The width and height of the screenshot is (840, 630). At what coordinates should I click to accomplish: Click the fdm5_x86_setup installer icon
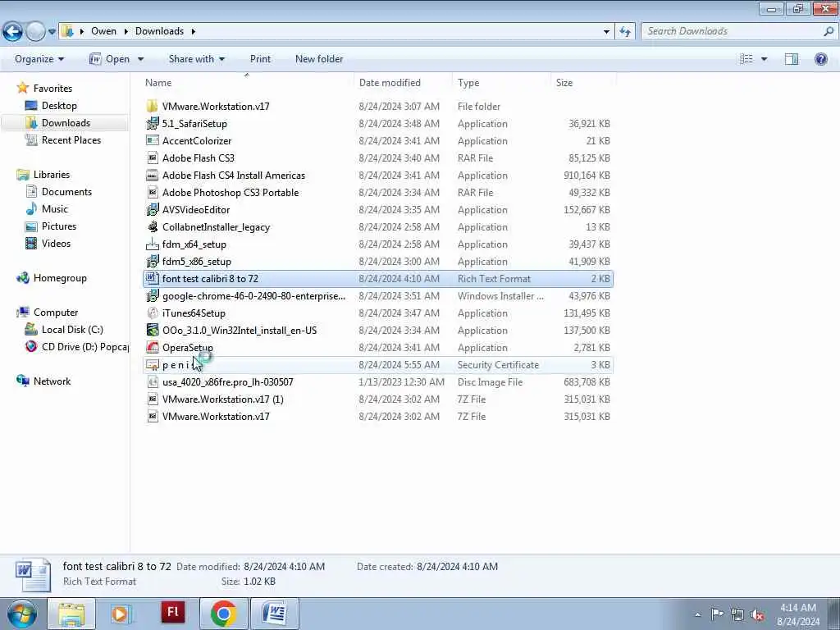[152, 261]
